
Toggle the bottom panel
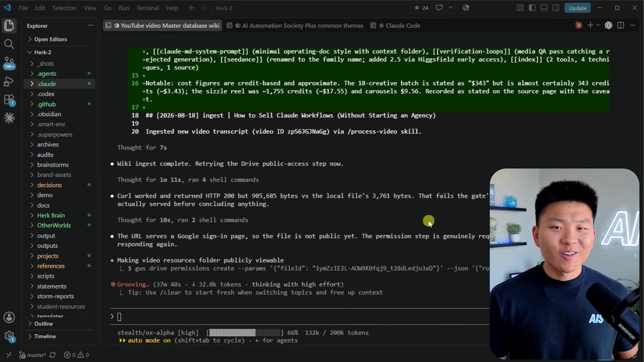[544, 8]
